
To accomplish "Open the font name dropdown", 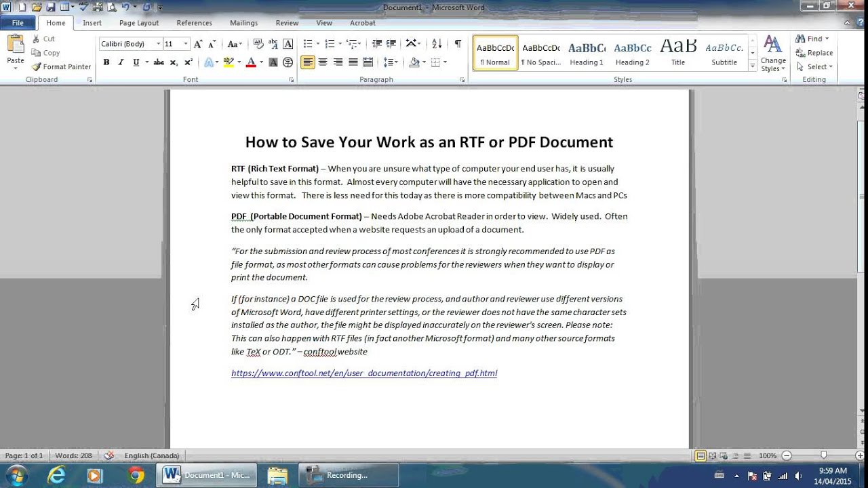I will [158, 44].
